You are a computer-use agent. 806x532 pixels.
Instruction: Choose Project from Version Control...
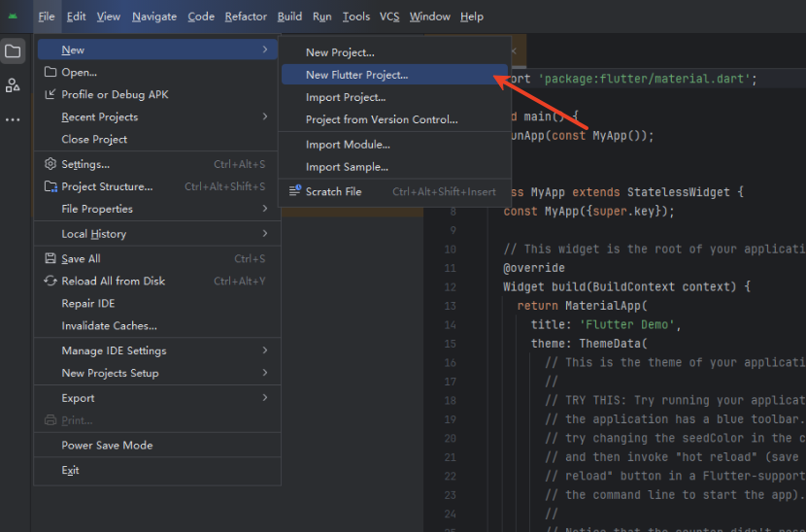(x=381, y=119)
